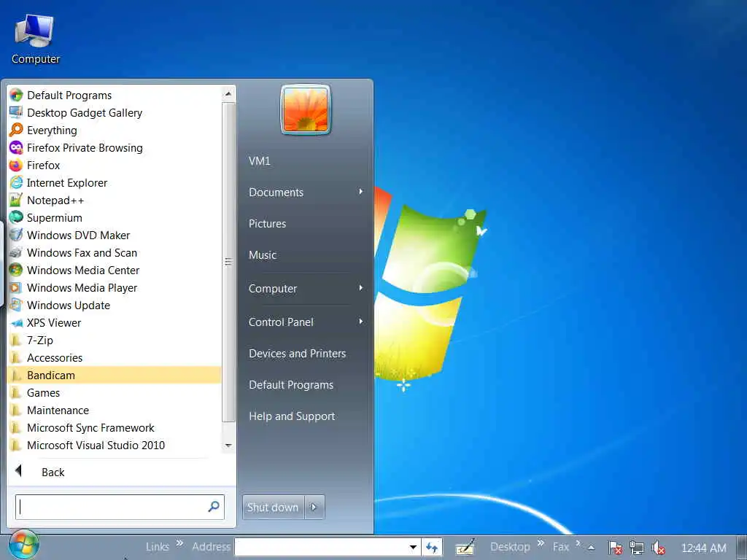Click the address bar refresh arrows icon
The width and height of the screenshot is (747, 560).
click(432, 547)
